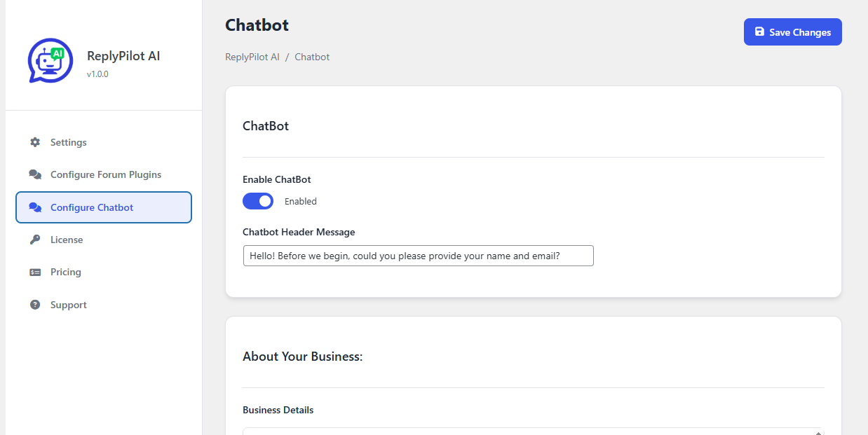Click the ReplyPilot AI robot logo
This screenshot has height=435, width=868.
(50, 60)
